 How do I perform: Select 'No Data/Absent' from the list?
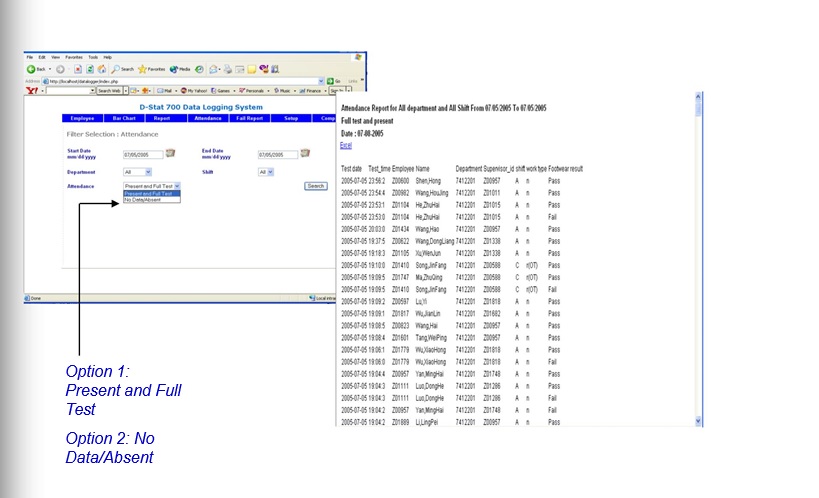[140, 200]
